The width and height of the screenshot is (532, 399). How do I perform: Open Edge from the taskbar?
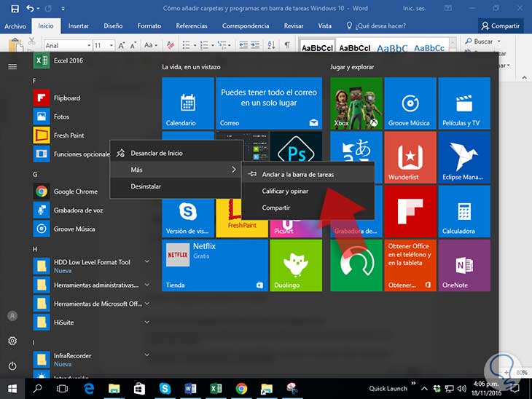pyautogui.click(x=89, y=389)
